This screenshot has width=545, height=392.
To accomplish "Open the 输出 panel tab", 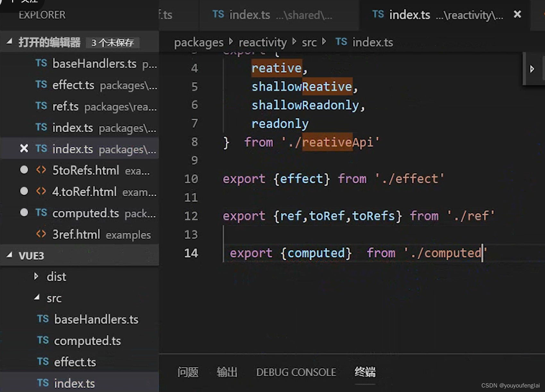I will [227, 372].
